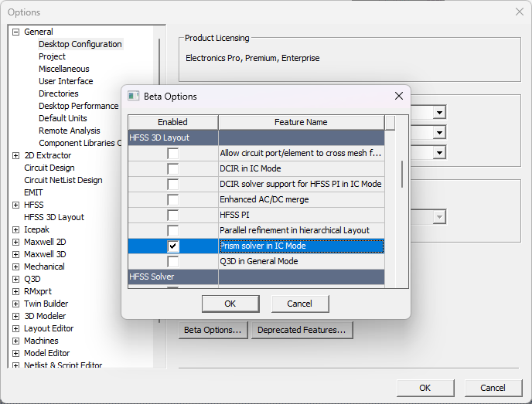Click the Beta Options dialog title icon
Viewport: 532px width, 404px height.
click(133, 97)
